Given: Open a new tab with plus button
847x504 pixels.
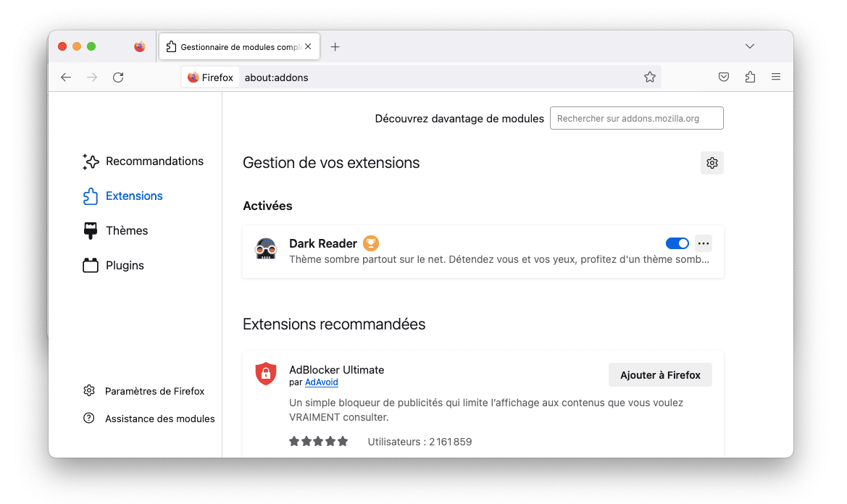Looking at the screenshot, I should coord(335,47).
